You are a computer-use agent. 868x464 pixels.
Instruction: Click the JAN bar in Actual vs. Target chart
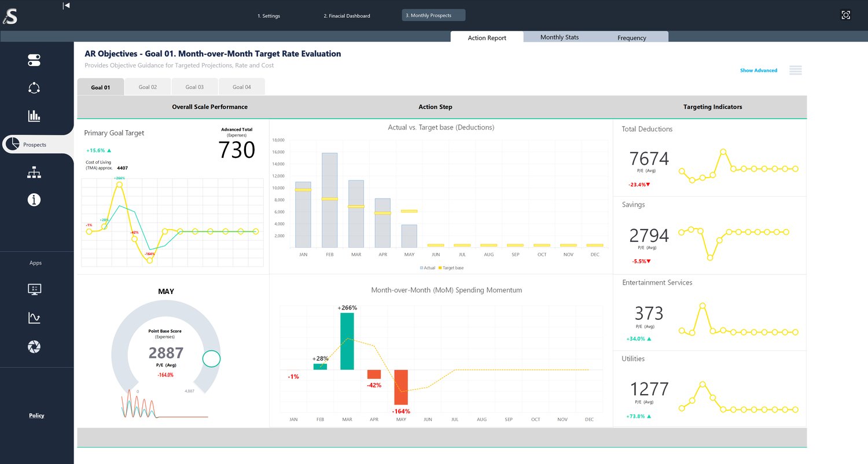(303, 215)
